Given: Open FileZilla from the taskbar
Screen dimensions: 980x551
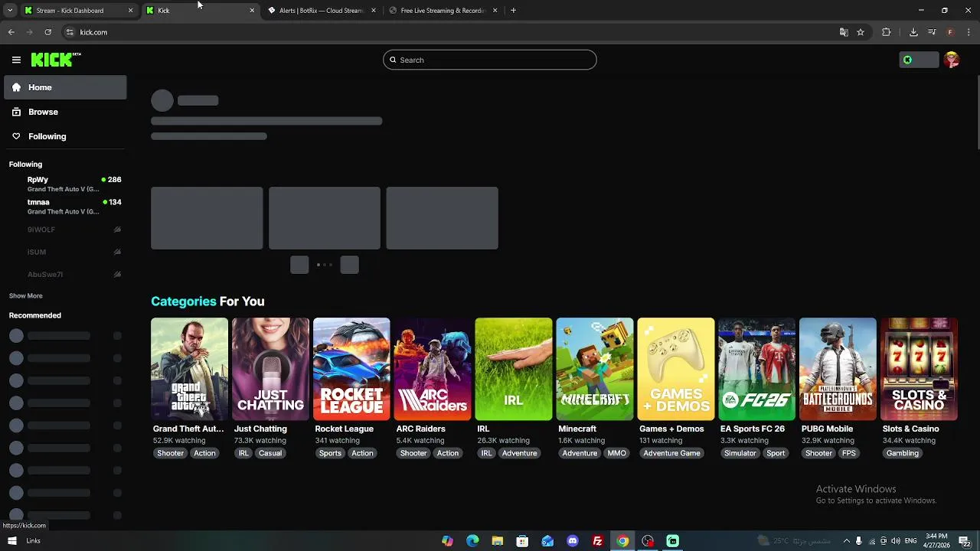Looking at the screenshot, I should [598, 541].
